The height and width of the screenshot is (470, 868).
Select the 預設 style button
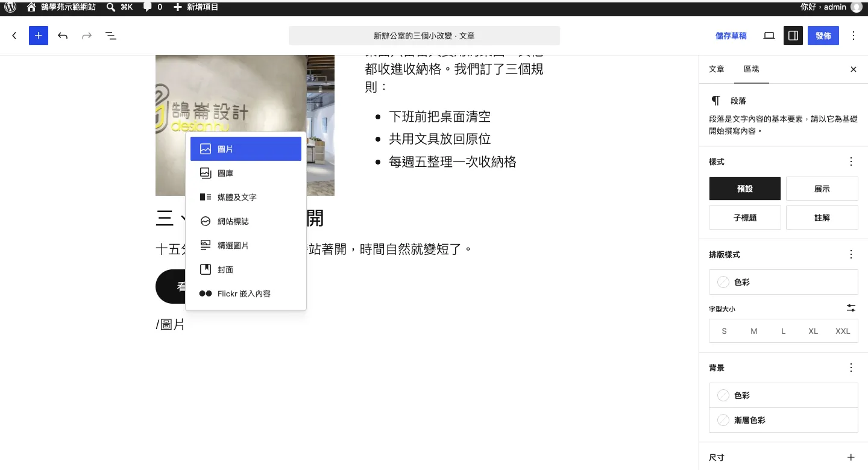(745, 189)
